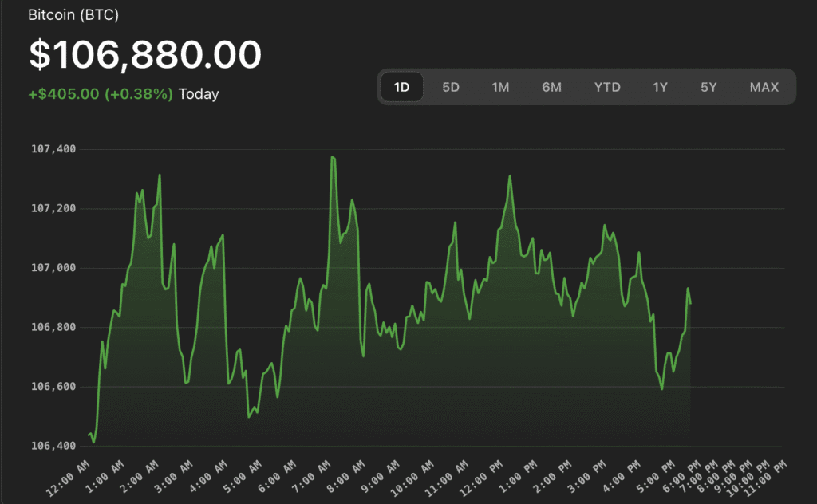Click the chart's highest peak near 7:00 AM
This screenshot has height=504, width=817.
[x=332, y=157]
